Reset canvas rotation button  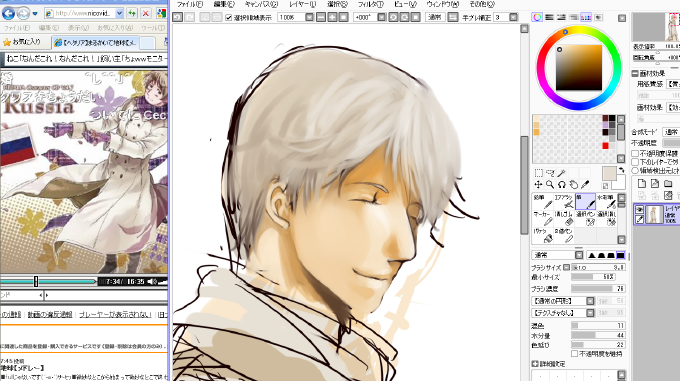[x=415, y=17]
